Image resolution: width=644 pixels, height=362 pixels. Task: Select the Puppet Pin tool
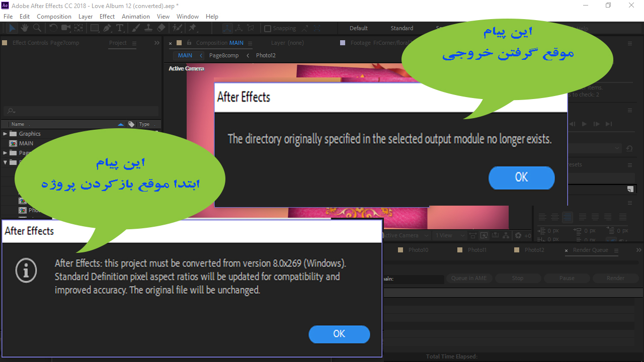click(x=192, y=28)
